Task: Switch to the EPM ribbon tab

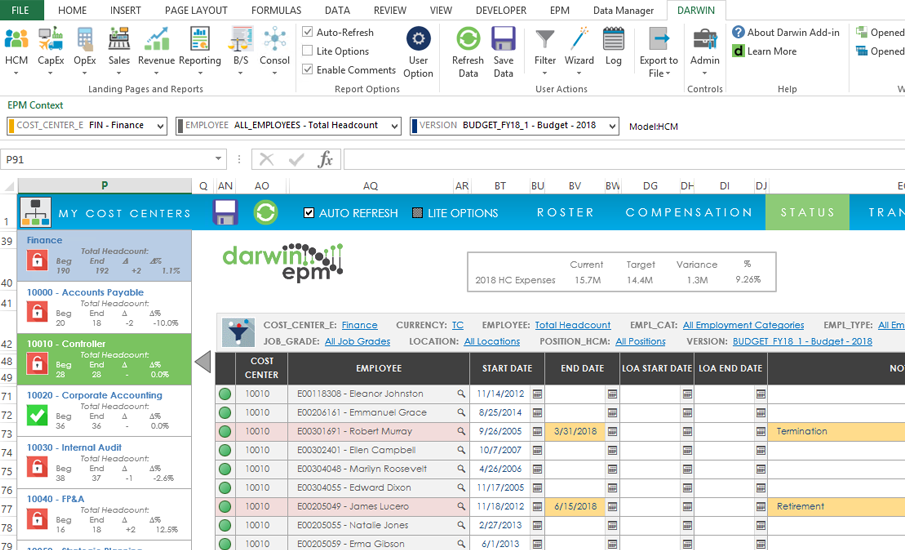Action: (x=559, y=10)
